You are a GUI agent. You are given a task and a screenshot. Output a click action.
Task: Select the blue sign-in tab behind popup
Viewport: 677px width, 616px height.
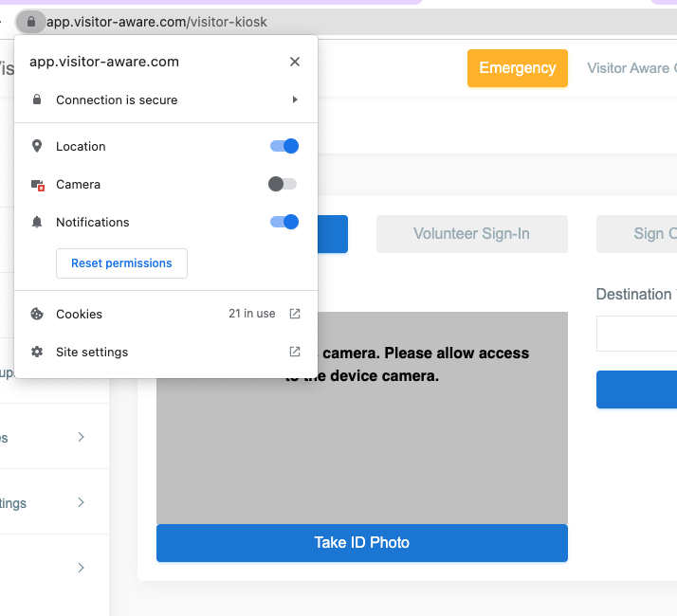pos(333,234)
